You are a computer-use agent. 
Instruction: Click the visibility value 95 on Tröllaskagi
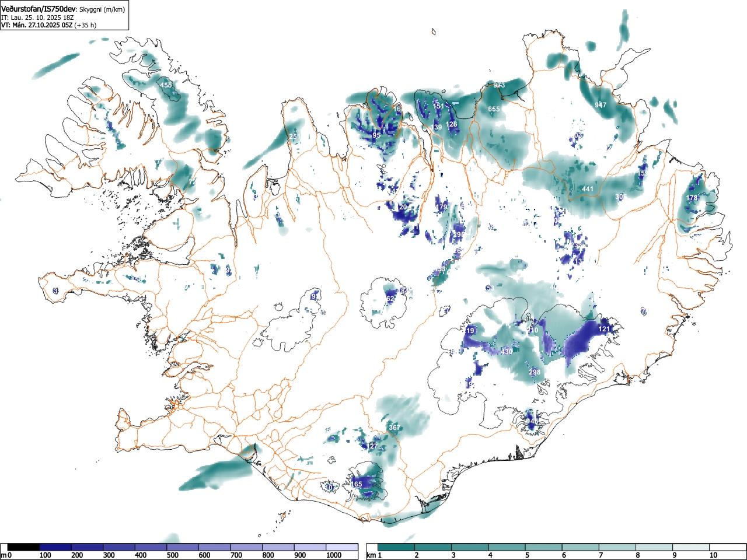point(376,135)
